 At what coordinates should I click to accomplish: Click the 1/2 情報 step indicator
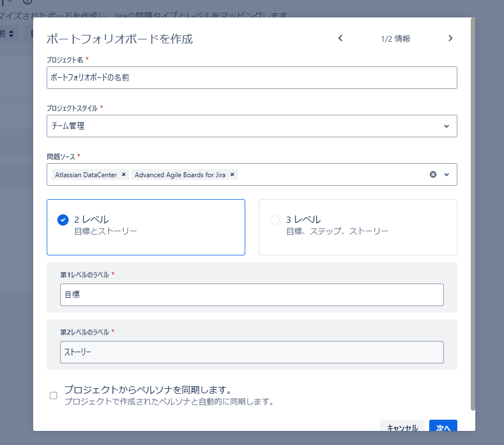tap(395, 39)
